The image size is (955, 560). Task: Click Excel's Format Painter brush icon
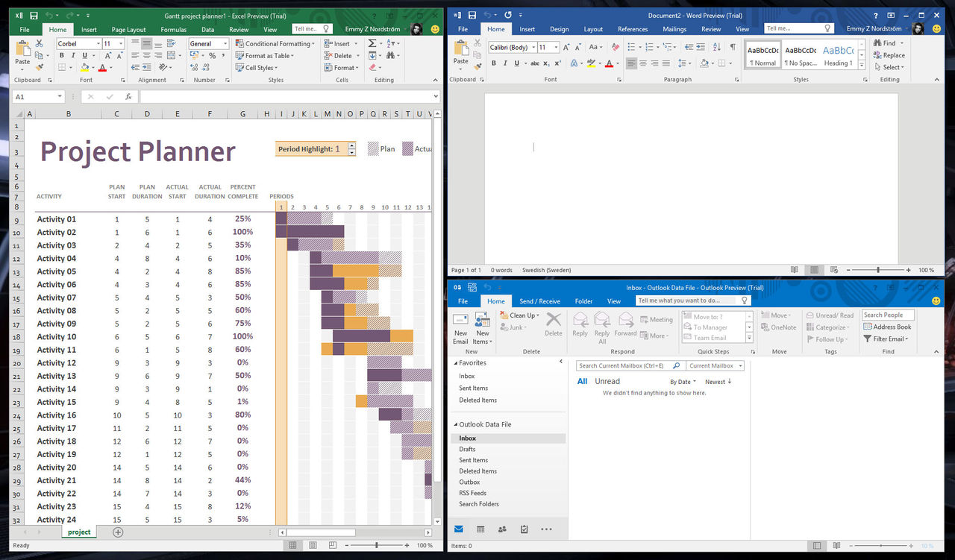coord(40,67)
